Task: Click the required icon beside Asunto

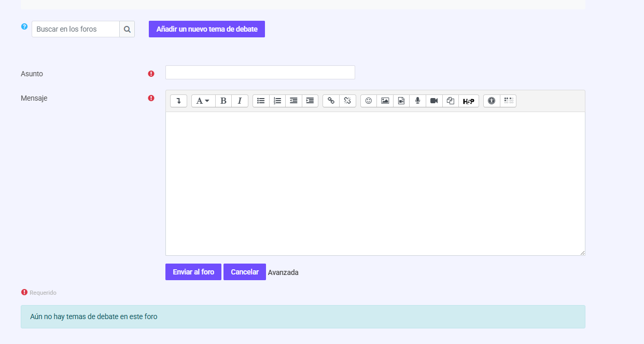Action: (x=151, y=74)
